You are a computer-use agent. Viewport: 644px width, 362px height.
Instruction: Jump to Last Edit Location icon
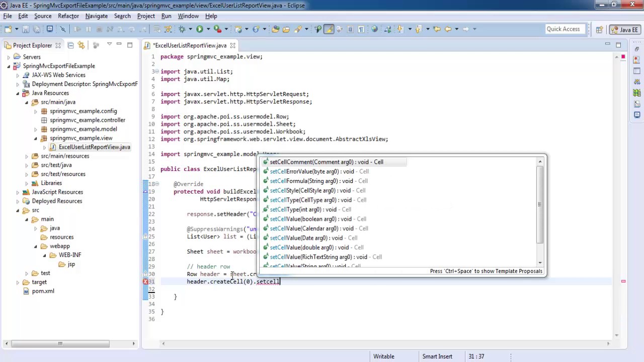click(x=436, y=29)
